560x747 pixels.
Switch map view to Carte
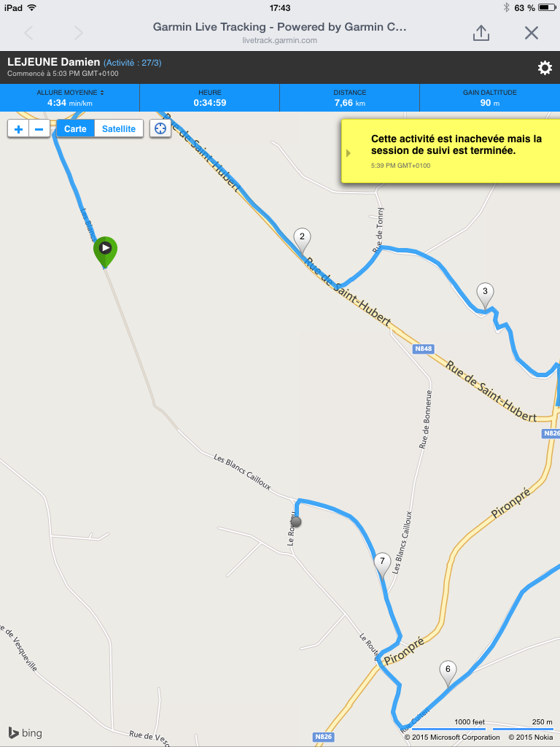click(x=75, y=128)
